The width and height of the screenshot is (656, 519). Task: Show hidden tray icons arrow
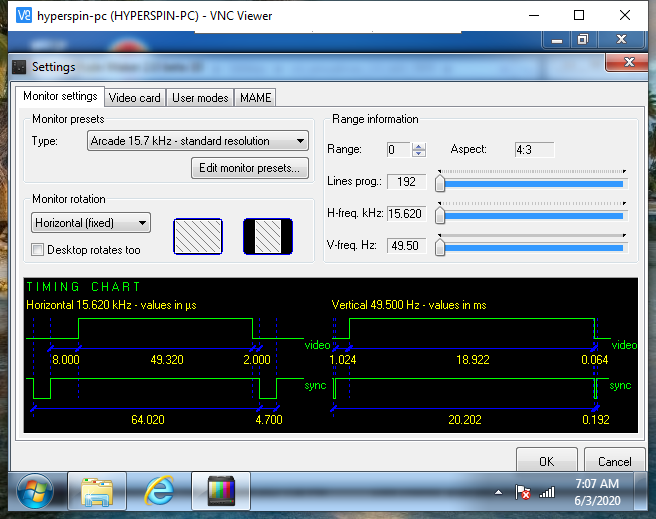(x=498, y=492)
